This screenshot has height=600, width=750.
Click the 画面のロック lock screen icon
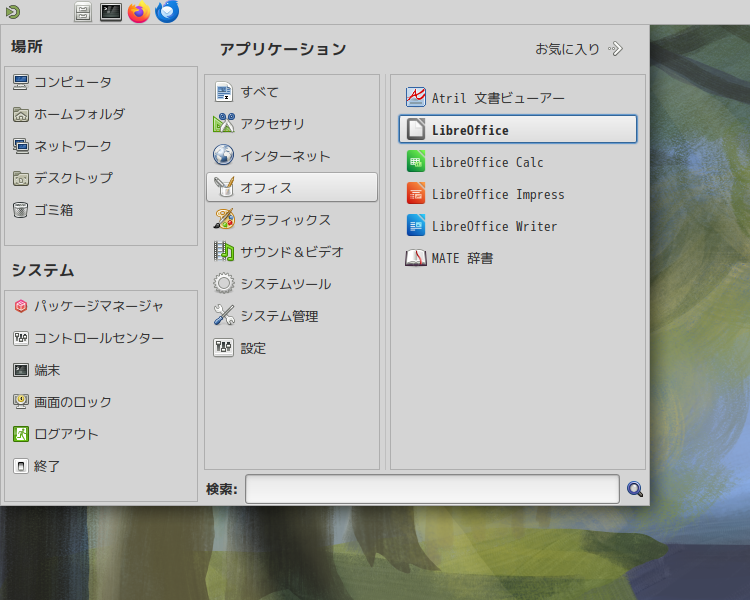point(21,402)
